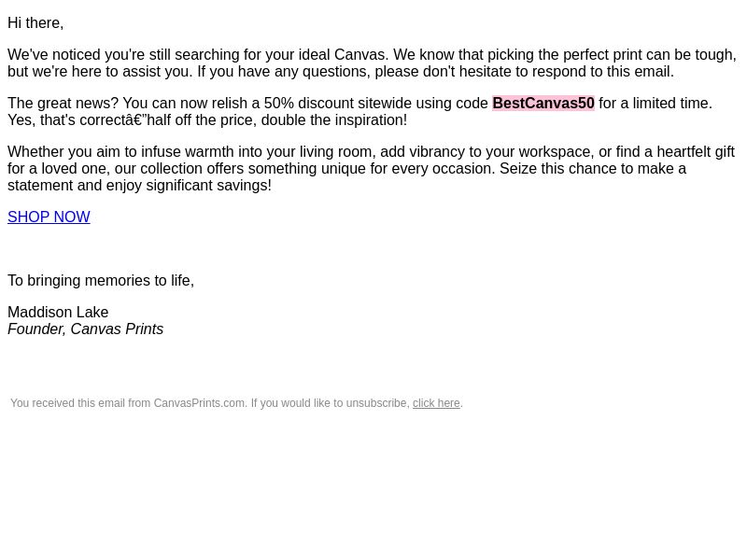
Task: Click 'To bringing memories to life,' closing line
Action: [101, 280]
